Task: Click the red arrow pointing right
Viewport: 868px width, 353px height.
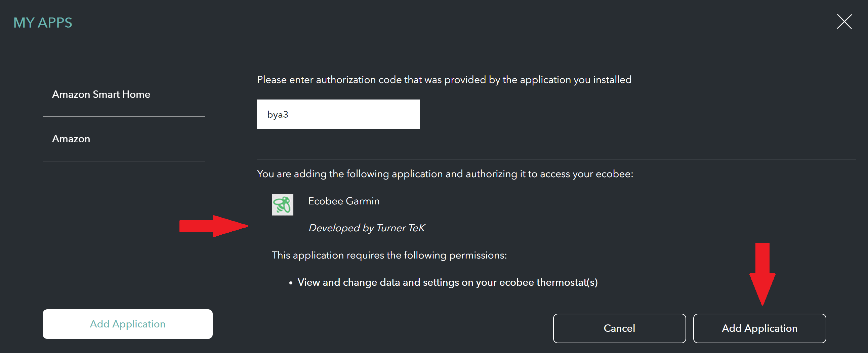Action: tap(213, 226)
